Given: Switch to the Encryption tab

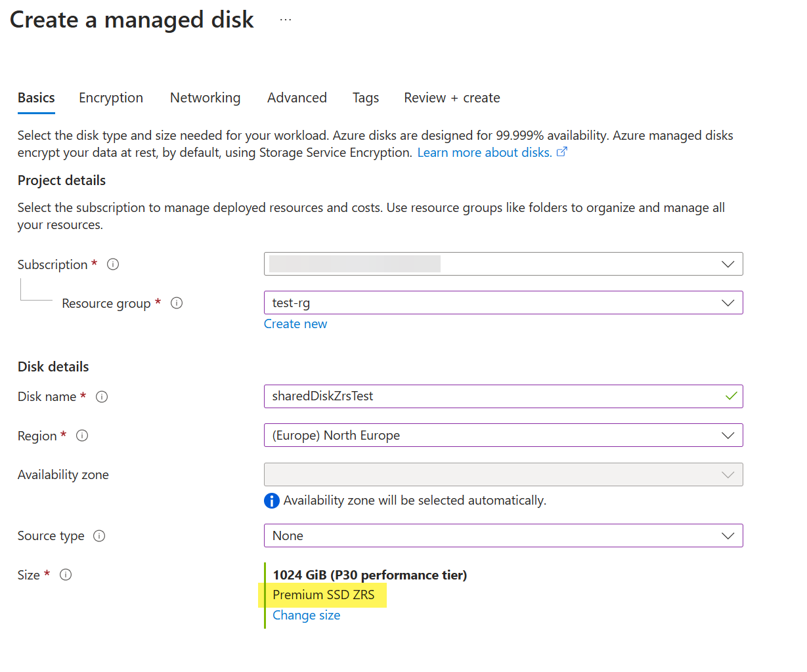Looking at the screenshot, I should coord(111,98).
